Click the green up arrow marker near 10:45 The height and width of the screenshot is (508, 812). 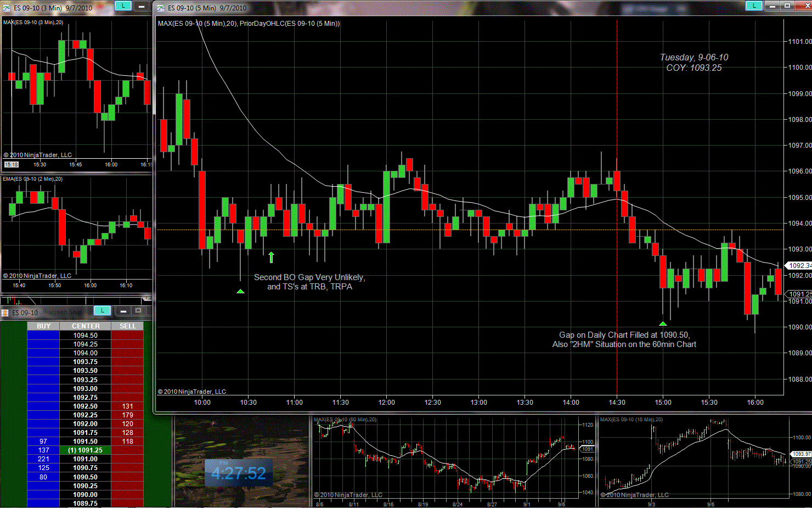[271, 257]
